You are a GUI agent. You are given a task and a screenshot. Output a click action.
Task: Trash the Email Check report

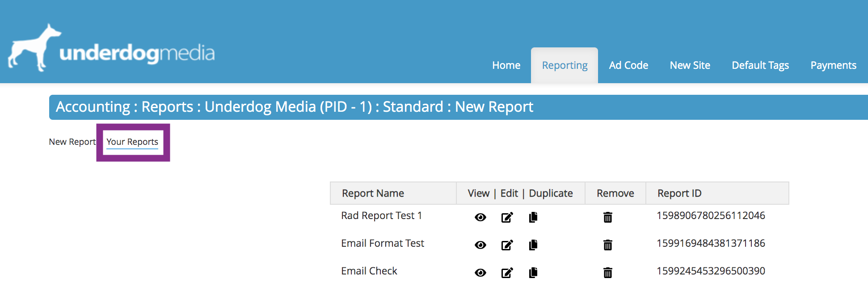608,273
